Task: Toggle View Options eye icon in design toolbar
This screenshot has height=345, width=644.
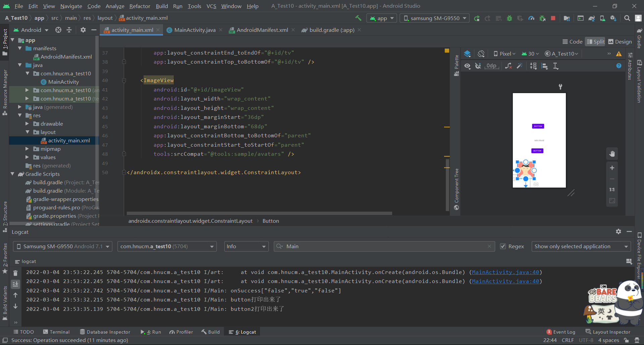Action: [x=467, y=66]
